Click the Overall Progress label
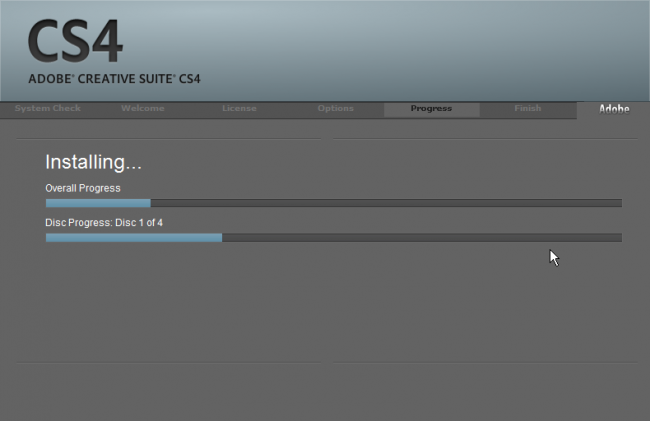650x421 pixels. click(83, 188)
